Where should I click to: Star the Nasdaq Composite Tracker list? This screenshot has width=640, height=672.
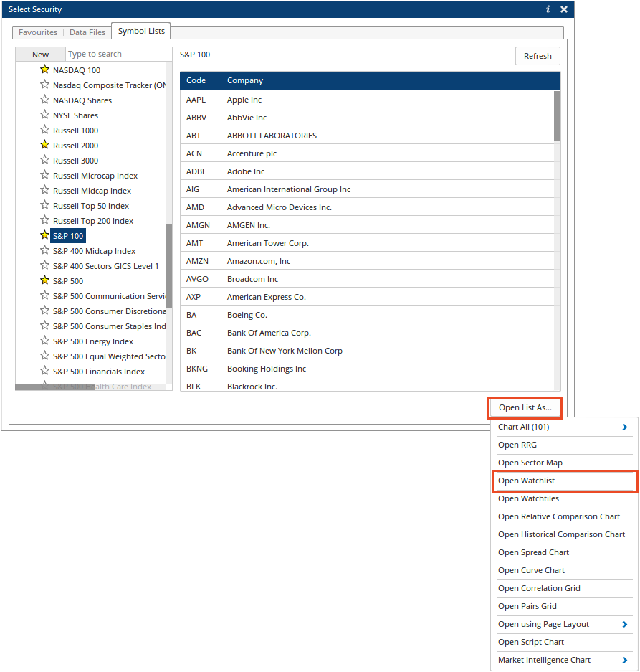[44, 85]
